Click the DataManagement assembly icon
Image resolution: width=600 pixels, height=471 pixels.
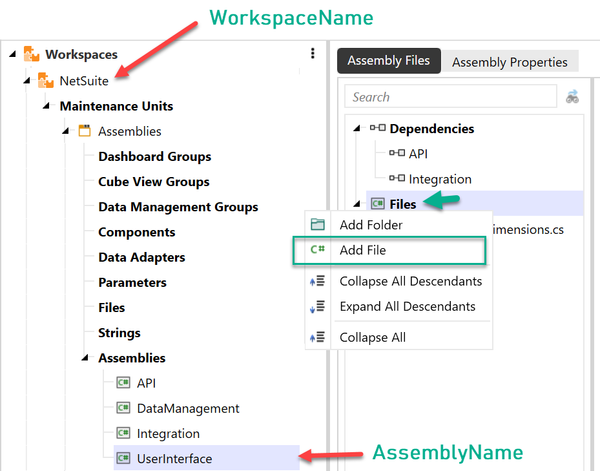click(124, 408)
